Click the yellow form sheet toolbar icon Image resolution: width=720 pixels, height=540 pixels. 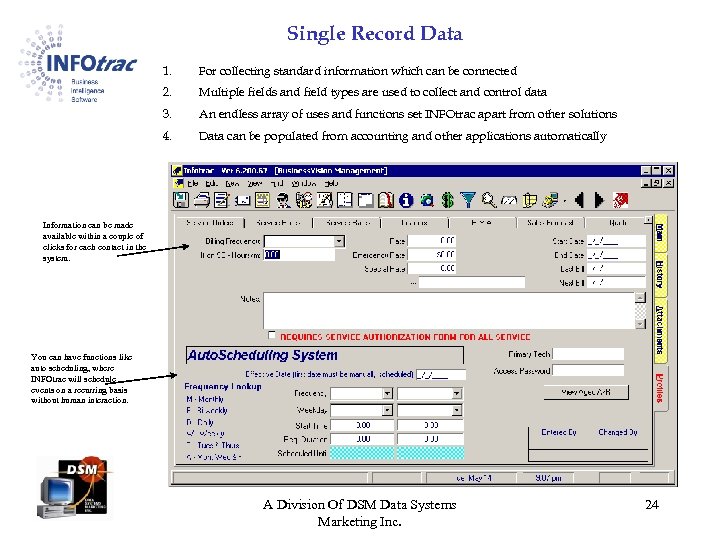[263, 200]
